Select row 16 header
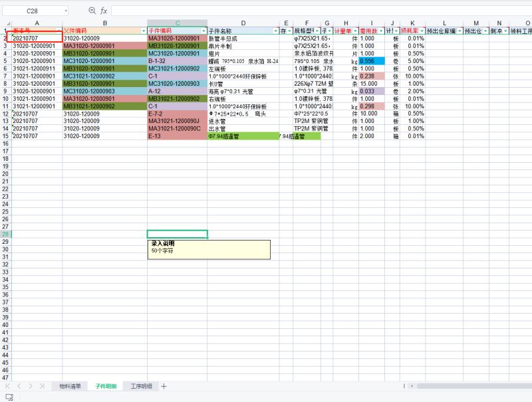The width and height of the screenshot is (532, 402). click(x=6, y=144)
